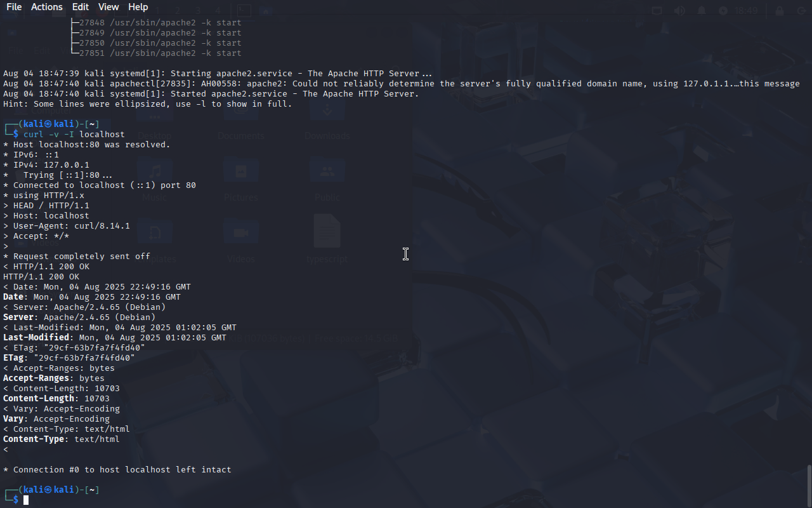
Task: Open the Edit menu
Action: click(x=81, y=7)
